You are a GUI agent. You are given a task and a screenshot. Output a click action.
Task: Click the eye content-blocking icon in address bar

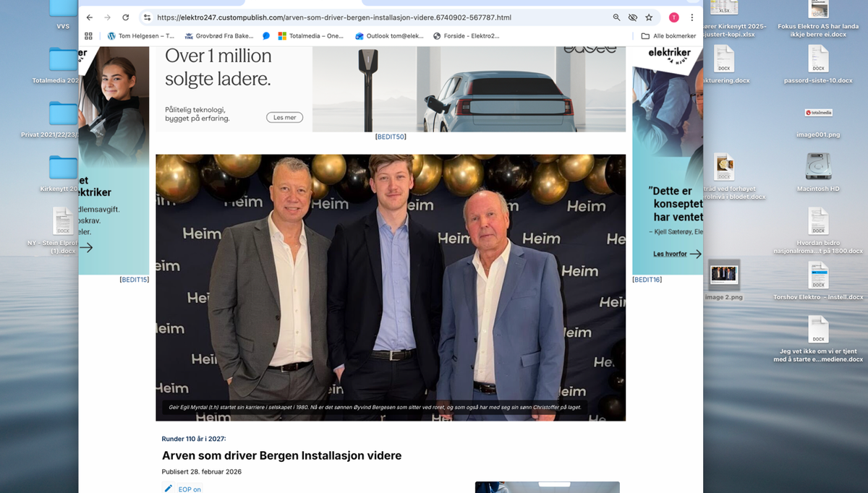pos(633,17)
